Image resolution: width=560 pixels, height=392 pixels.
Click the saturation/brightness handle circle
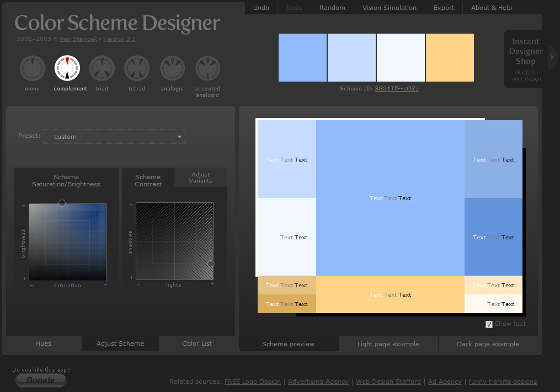62,203
